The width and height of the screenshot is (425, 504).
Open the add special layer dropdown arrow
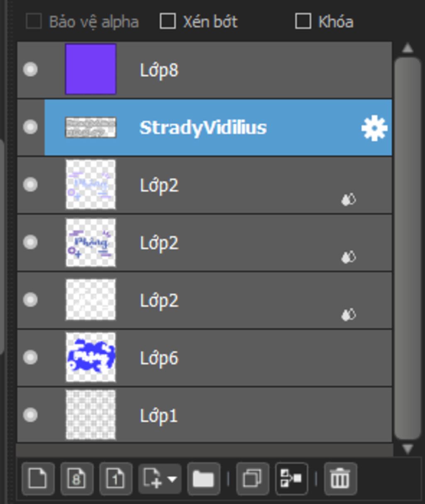pyautogui.click(x=172, y=480)
